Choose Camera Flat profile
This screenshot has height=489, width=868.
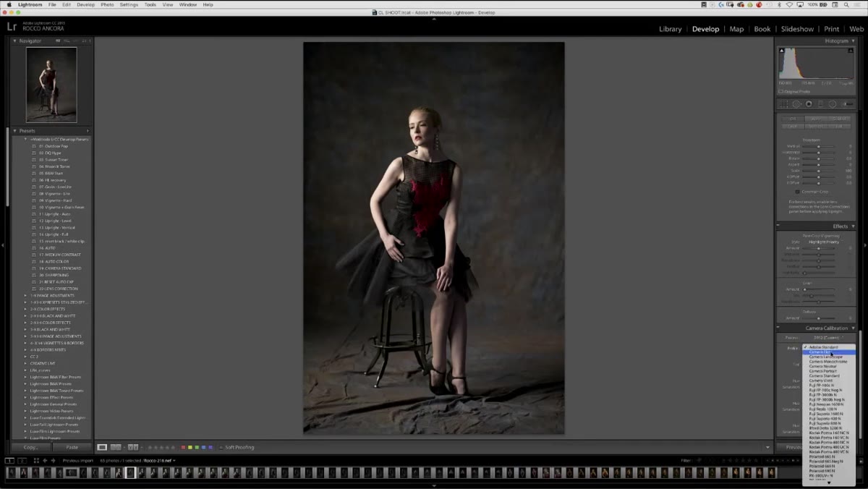[x=828, y=352]
